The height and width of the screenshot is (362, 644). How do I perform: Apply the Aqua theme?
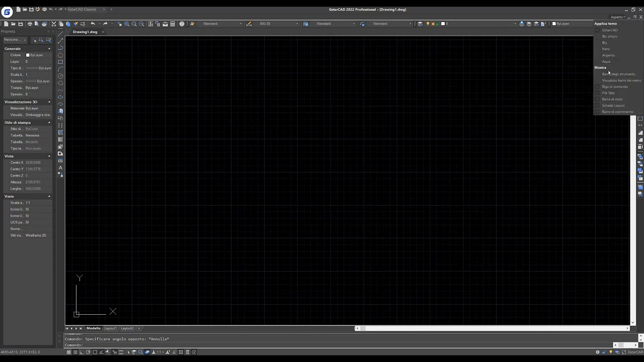(x=606, y=61)
